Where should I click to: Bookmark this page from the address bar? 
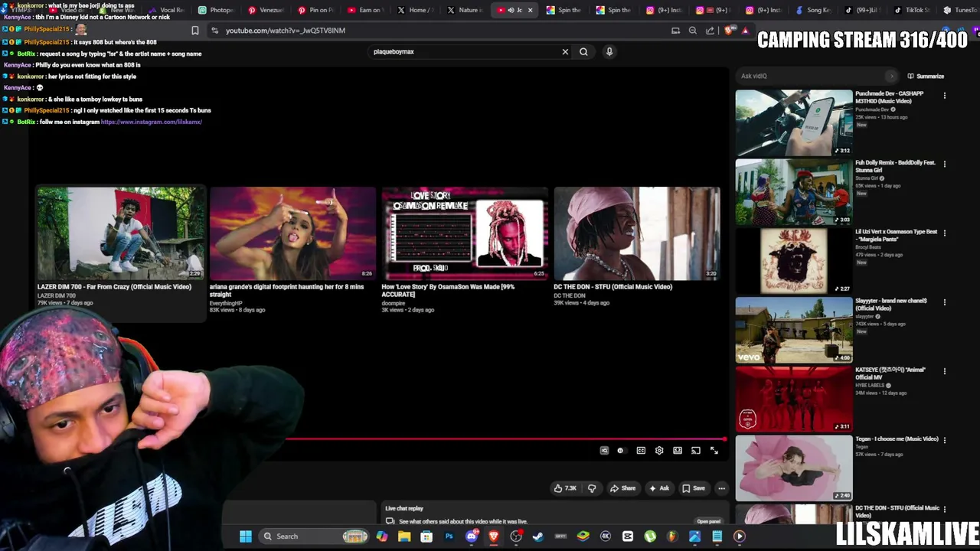195,31
